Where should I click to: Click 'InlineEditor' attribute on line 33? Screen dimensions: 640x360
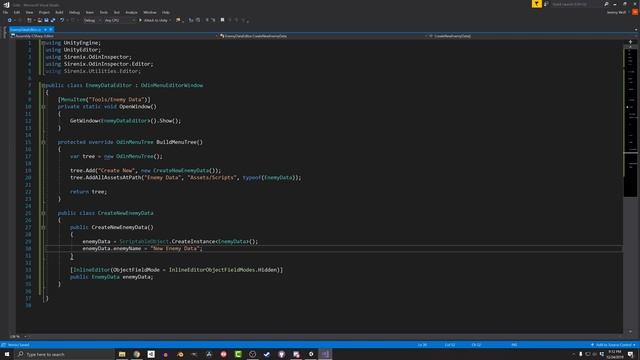point(92,270)
